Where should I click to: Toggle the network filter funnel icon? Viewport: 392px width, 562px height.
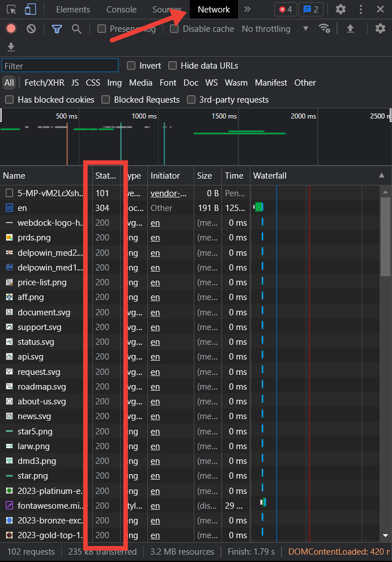pos(57,29)
